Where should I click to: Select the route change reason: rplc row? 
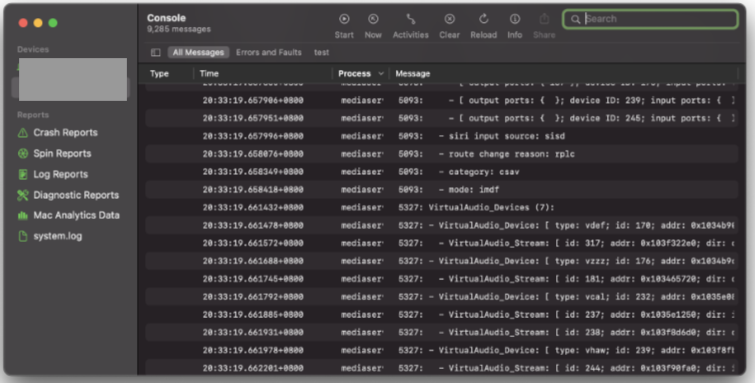(442, 154)
